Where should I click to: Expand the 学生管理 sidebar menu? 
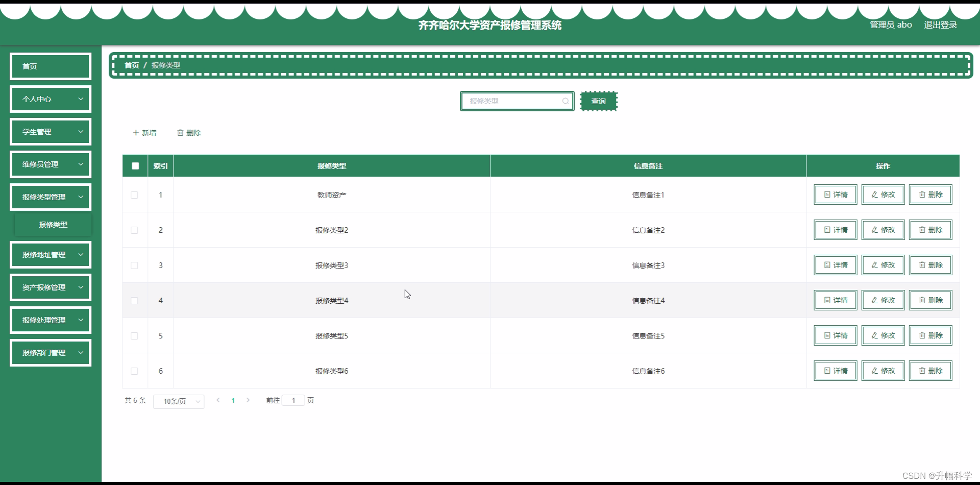[x=50, y=131]
